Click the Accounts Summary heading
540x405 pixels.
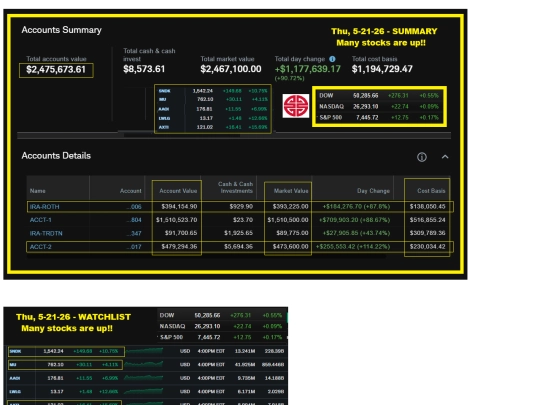coord(61,30)
